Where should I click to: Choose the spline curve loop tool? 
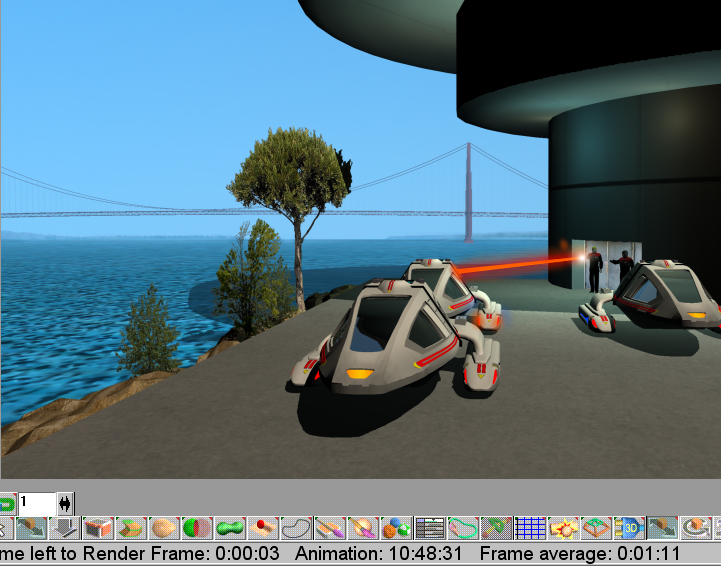click(x=296, y=528)
